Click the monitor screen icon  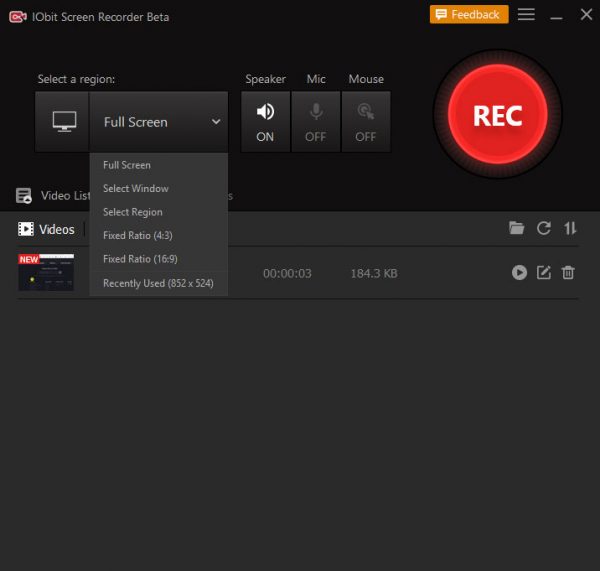coord(63,122)
